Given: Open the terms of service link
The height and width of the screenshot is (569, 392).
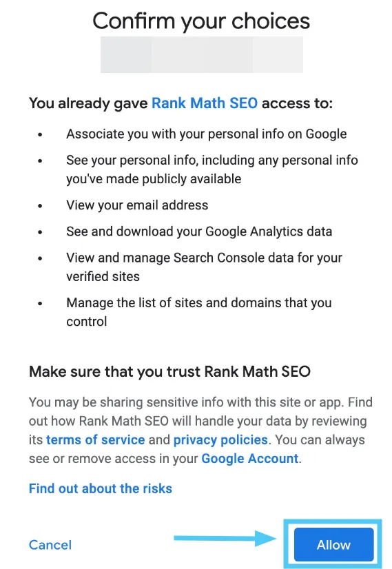Looking at the screenshot, I should (x=96, y=439).
